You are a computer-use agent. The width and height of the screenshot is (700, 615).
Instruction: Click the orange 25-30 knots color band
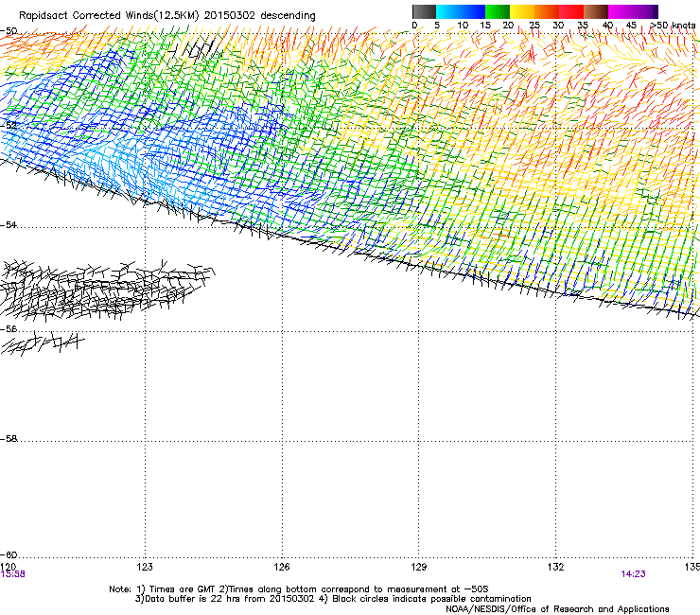pyautogui.click(x=547, y=11)
